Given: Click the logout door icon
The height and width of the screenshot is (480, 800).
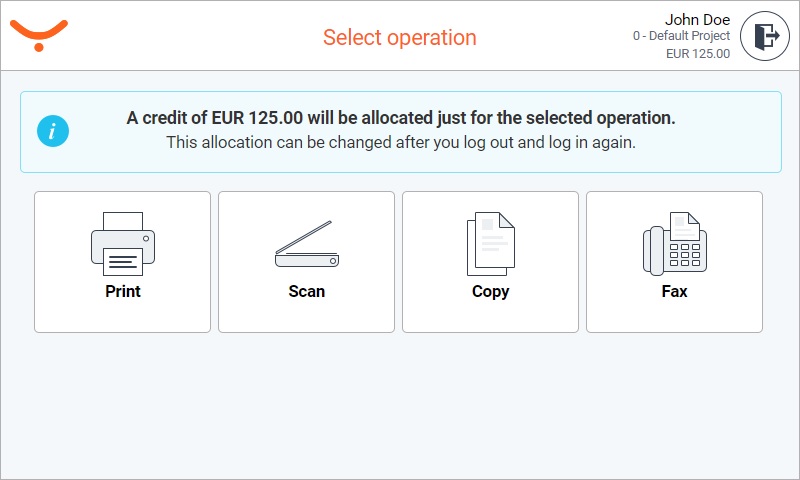Looking at the screenshot, I should coord(766,37).
